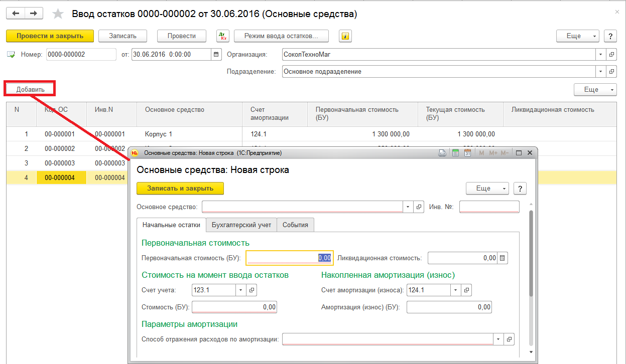Add document to favorites with star icon
Viewport: 626px width, 364px height.
click(x=58, y=14)
